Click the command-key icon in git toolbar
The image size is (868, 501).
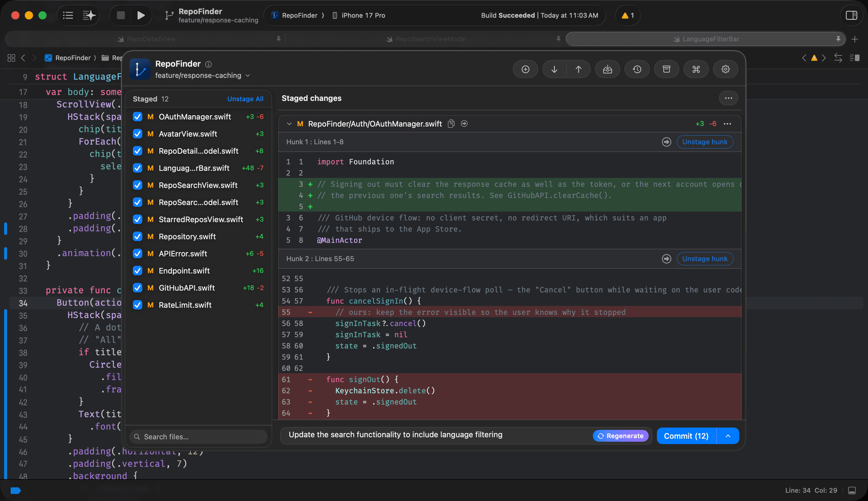[696, 69]
